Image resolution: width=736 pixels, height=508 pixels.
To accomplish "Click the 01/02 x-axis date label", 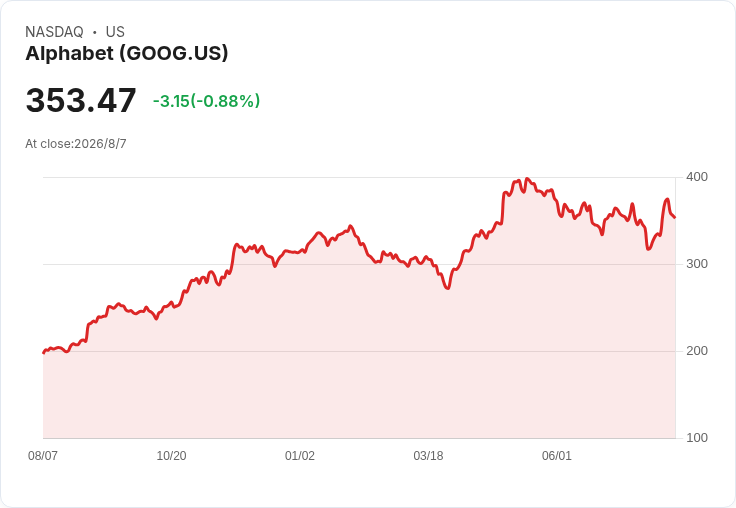I will click(x=299, y=455).
